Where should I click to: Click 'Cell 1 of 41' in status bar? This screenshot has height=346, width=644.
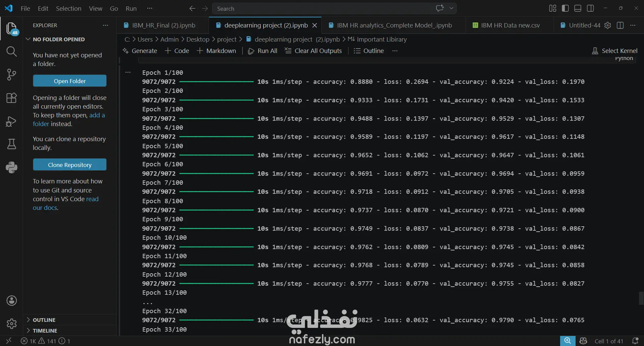pos(609,341)
